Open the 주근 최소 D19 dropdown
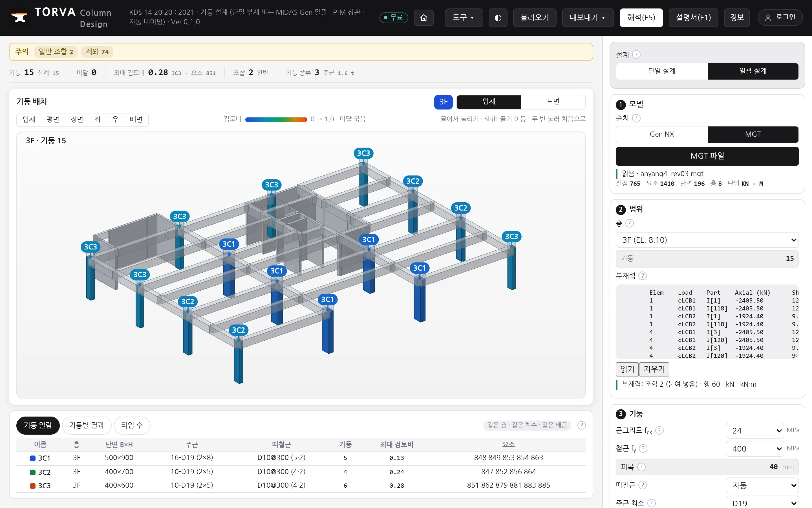The width and height of the screenshot is (812, 508). (x=762, y=503)
